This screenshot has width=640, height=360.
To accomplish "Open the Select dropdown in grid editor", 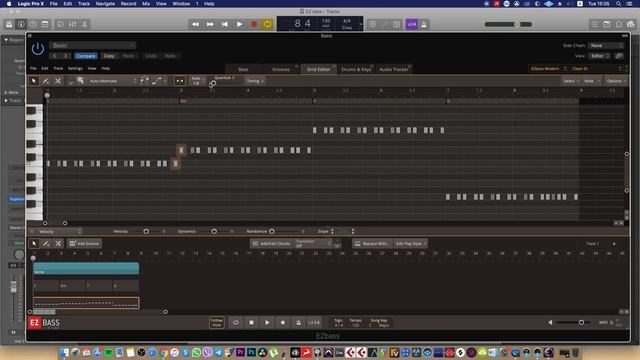I will [x=571, y=81].
